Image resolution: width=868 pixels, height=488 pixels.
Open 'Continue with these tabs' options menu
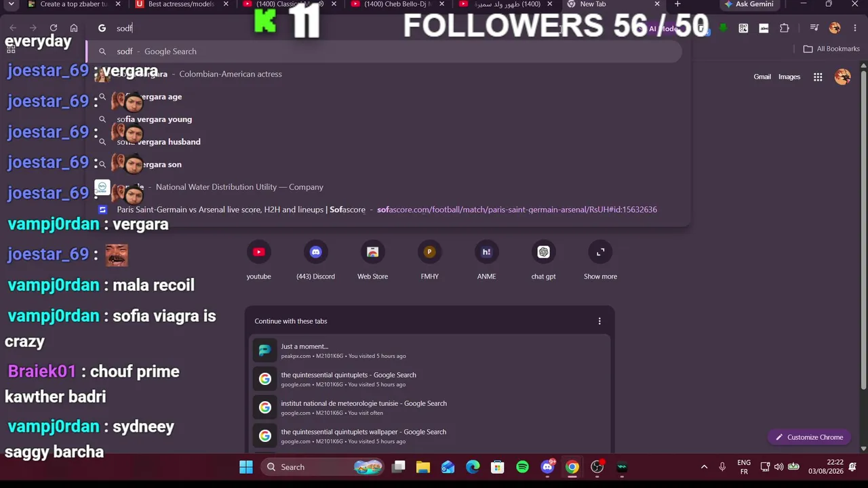click(x=599, y=321)
